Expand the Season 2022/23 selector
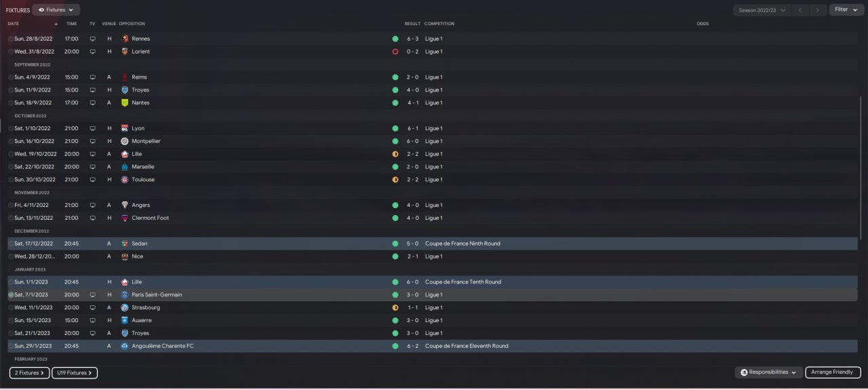The image size is (868, 390). (x=762, y=10)
